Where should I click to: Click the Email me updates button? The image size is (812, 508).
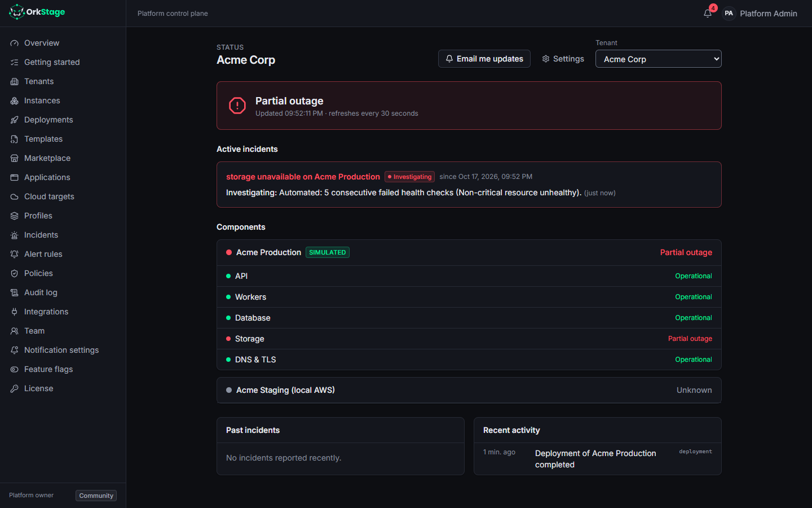tap(484, 59)
